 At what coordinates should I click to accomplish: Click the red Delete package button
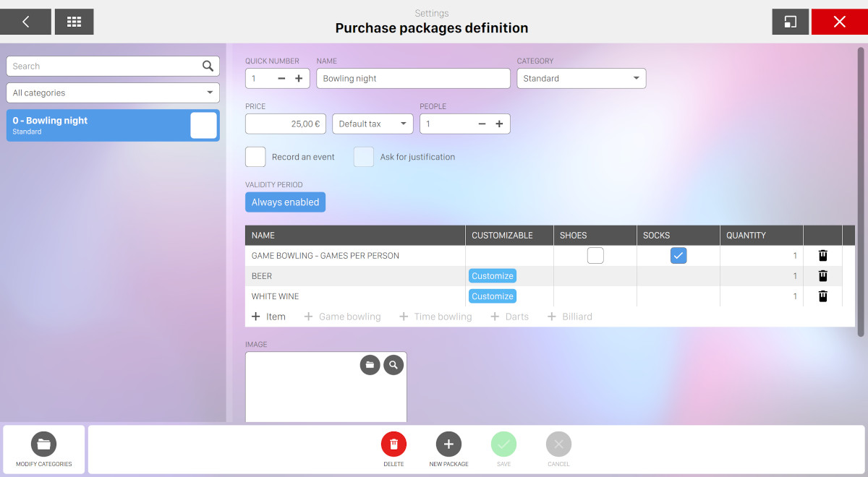pos(393,444)
